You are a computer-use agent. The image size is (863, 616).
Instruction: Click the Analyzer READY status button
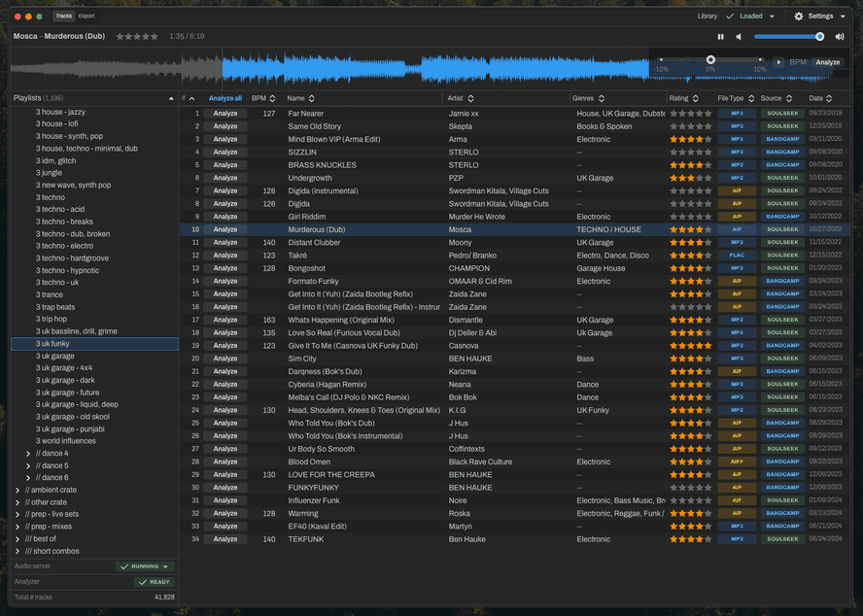pos(155,582)
